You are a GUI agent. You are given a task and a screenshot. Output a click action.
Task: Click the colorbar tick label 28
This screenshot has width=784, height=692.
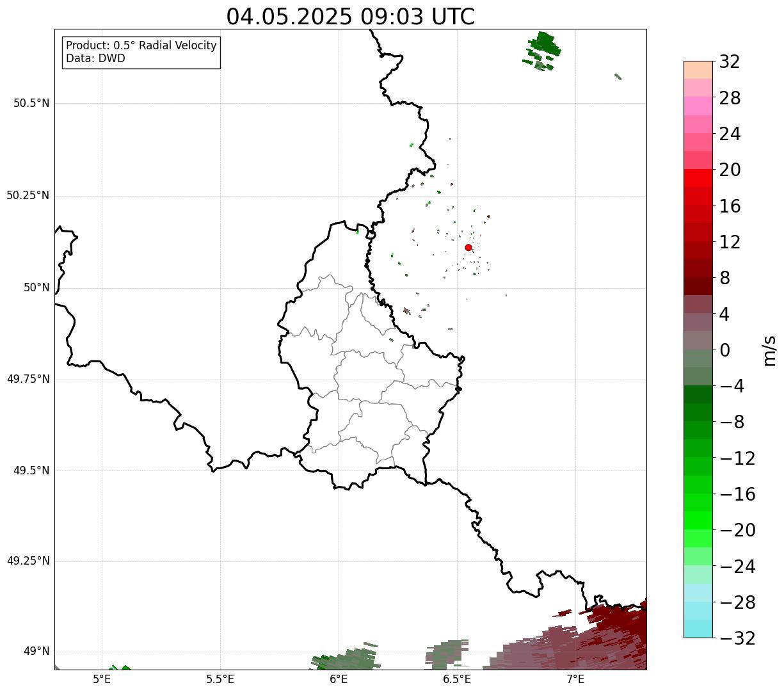coord(730,98)
